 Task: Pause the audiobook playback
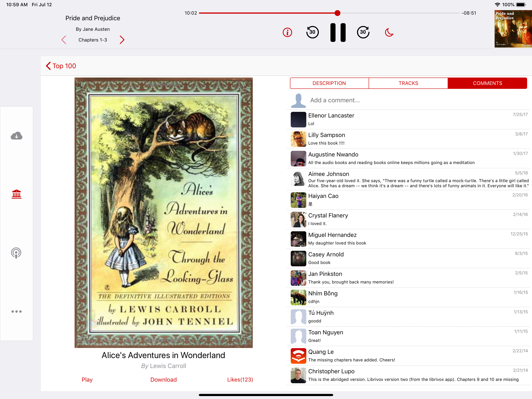click(338, 33)
